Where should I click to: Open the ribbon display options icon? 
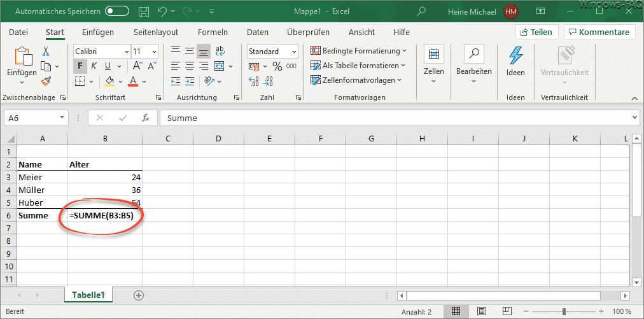[541, 11]
